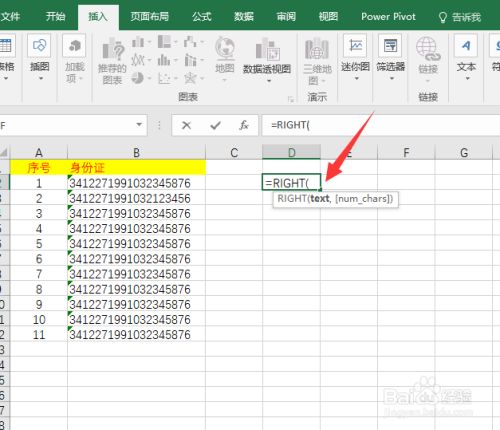Click the 数据透视图 PivotChart icon
Viewport: 500px width, 430px height.
[x=267, y=50]
